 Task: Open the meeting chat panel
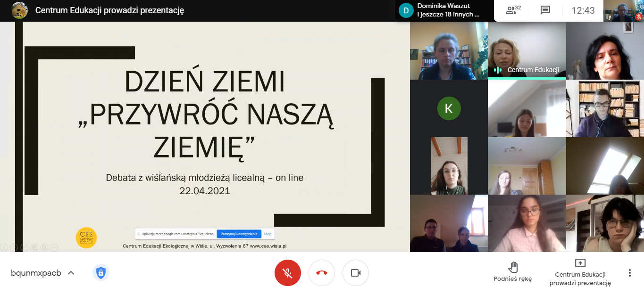pos(545,10)
